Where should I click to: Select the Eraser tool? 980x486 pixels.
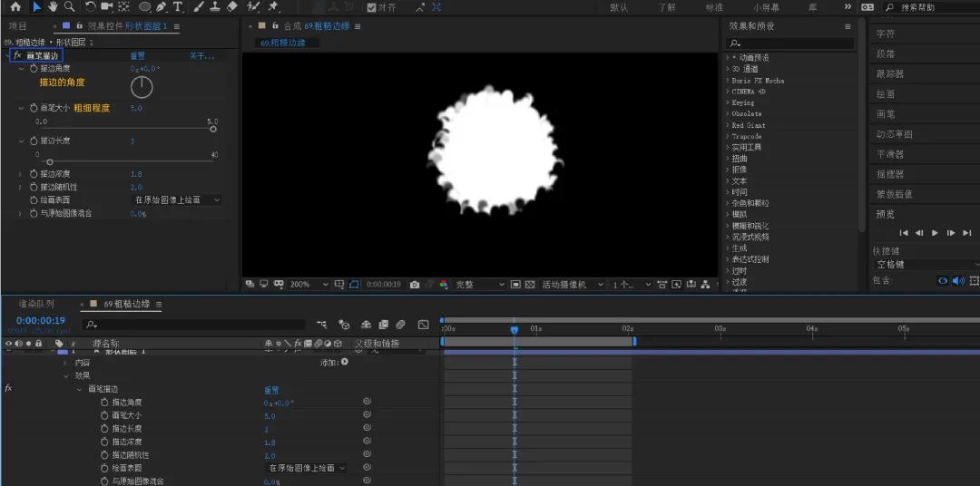[232, 7]
